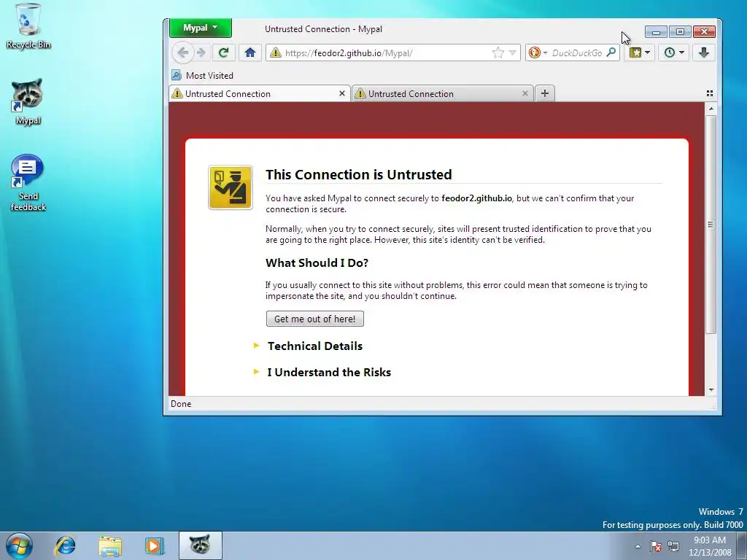
Task: Run search with the magnifier icon
Action: (x=611, y=52)
